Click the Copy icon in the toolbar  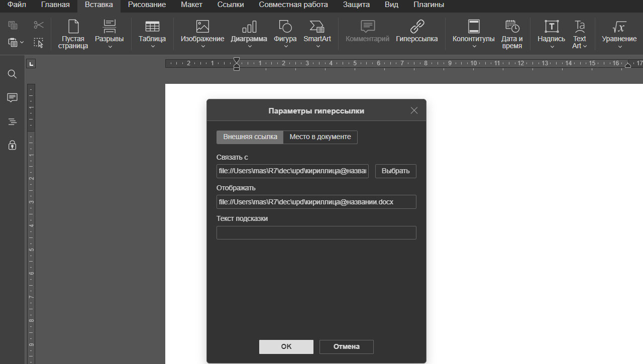tap(13, 25)
